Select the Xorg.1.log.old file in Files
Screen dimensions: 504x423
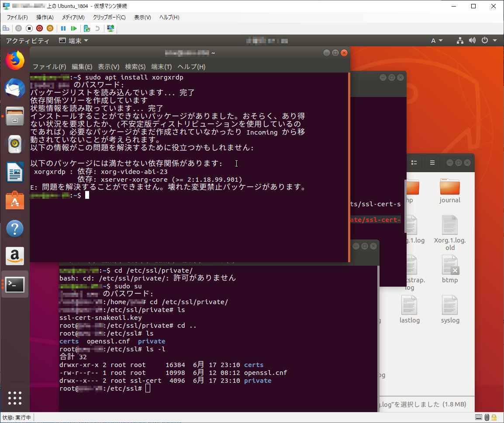point(450,233)
